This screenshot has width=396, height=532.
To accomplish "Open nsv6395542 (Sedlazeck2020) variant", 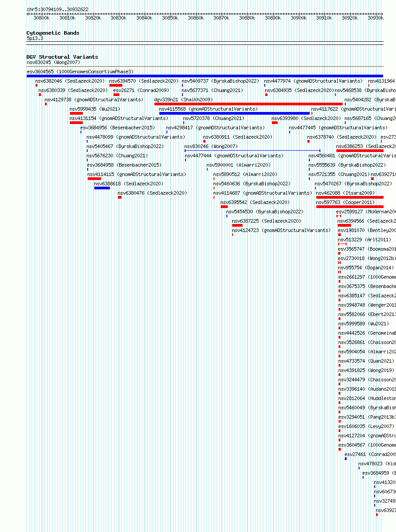I will 255,202.
